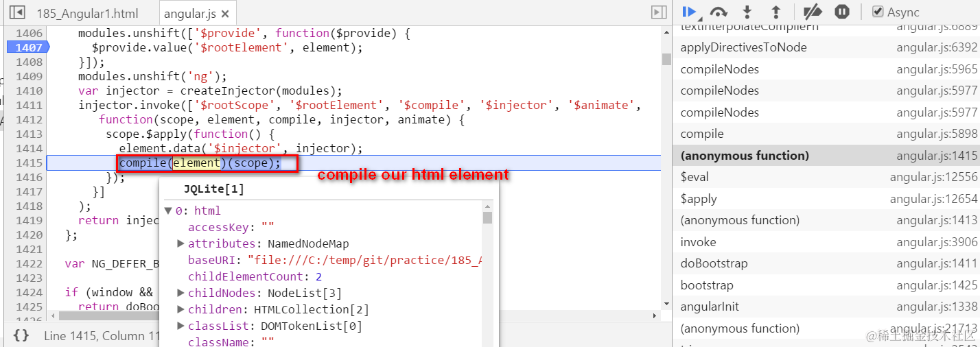
Task: Set breakpoint at line number 1425
Action: pyautogui.click(x=28, y=307)
